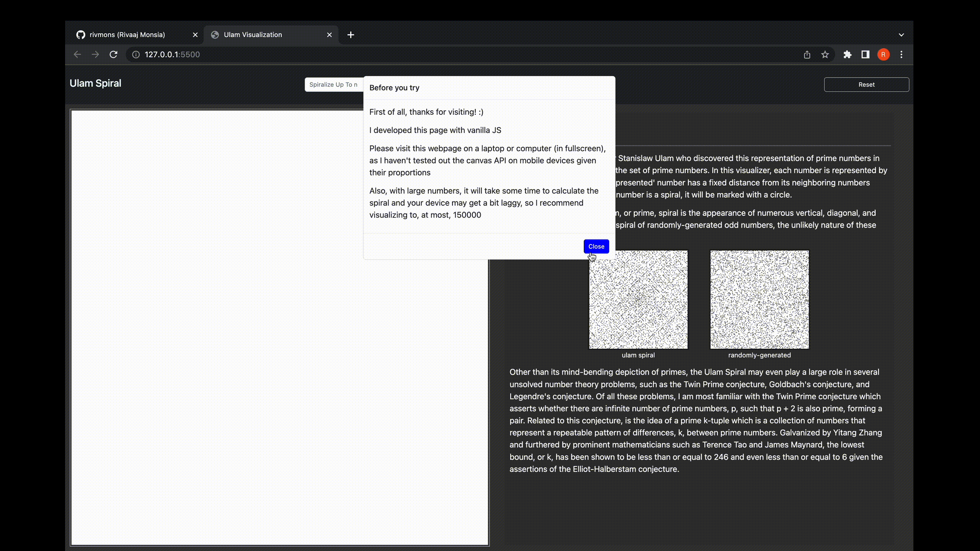Open the tab search chevron

point(901,34)
